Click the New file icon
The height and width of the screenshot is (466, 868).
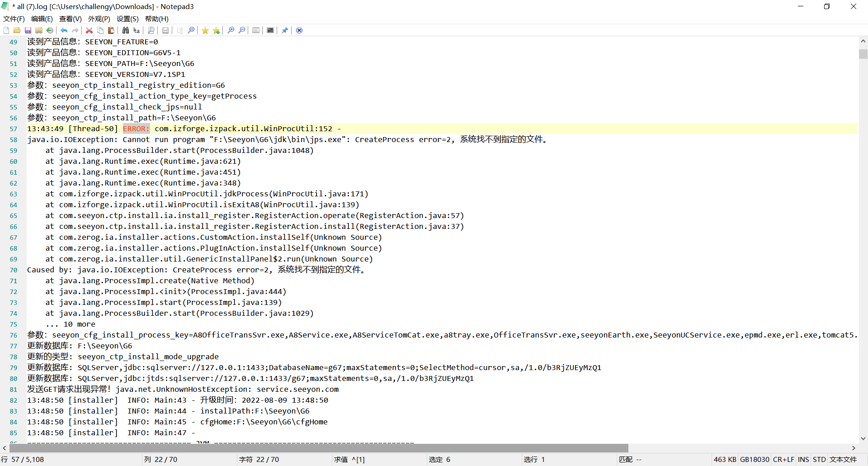[x=6, y=30]
